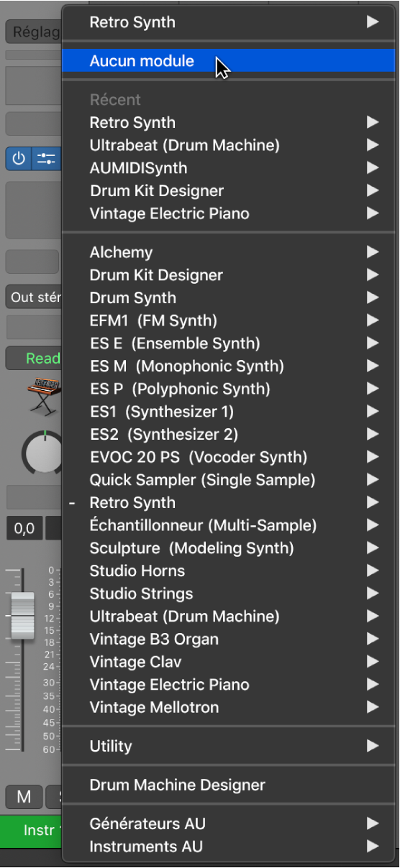Screen dimensions: 400x868
Task: Open the Out stéréo output dropdown
Action: tap(35, 297)
